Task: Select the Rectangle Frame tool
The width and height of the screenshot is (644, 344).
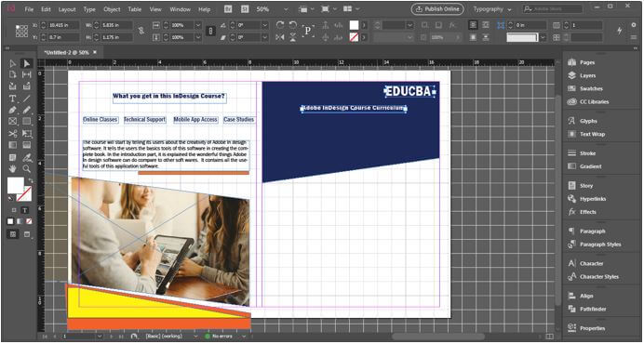Action: click(13, 122)
